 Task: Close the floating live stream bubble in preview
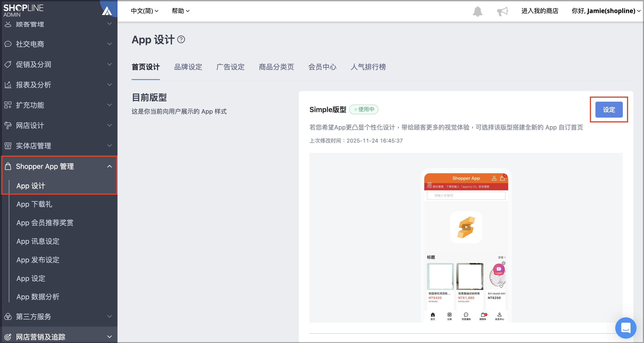pos(504,263)
